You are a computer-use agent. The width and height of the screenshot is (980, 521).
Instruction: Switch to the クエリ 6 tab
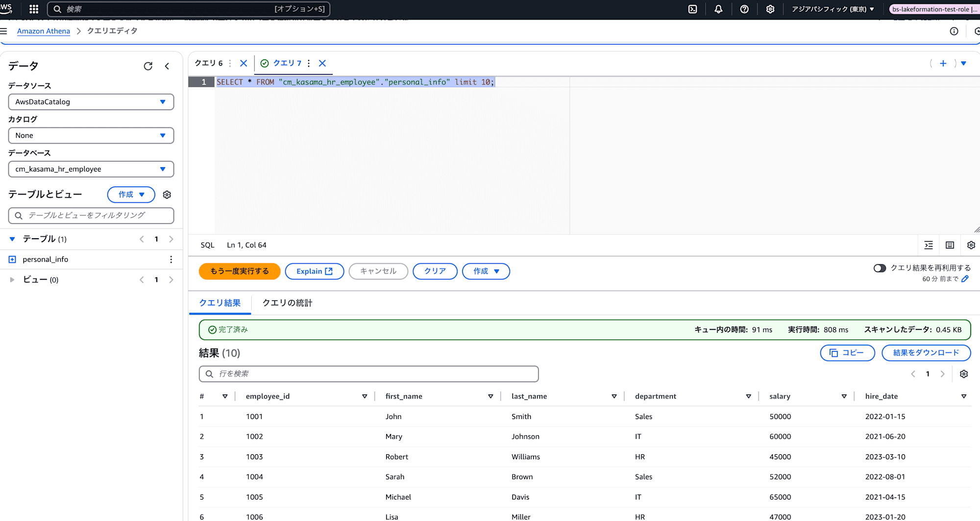tap(209, 63)
